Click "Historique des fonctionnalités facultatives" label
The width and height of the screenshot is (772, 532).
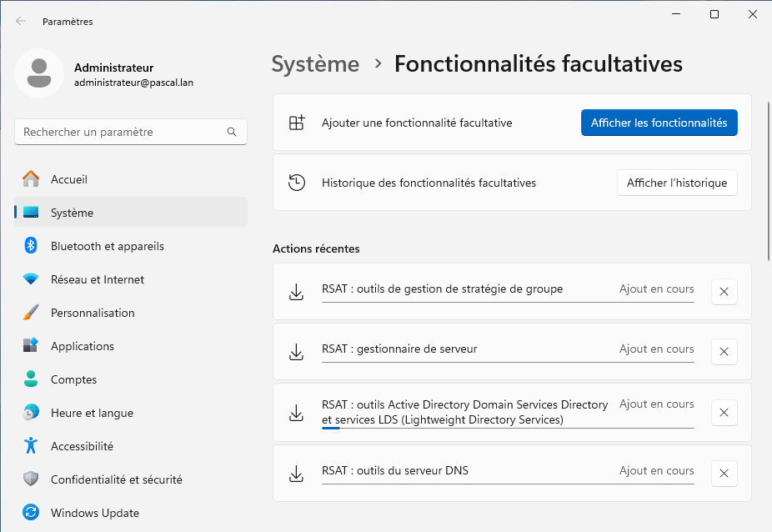click(x=429, y=183)
